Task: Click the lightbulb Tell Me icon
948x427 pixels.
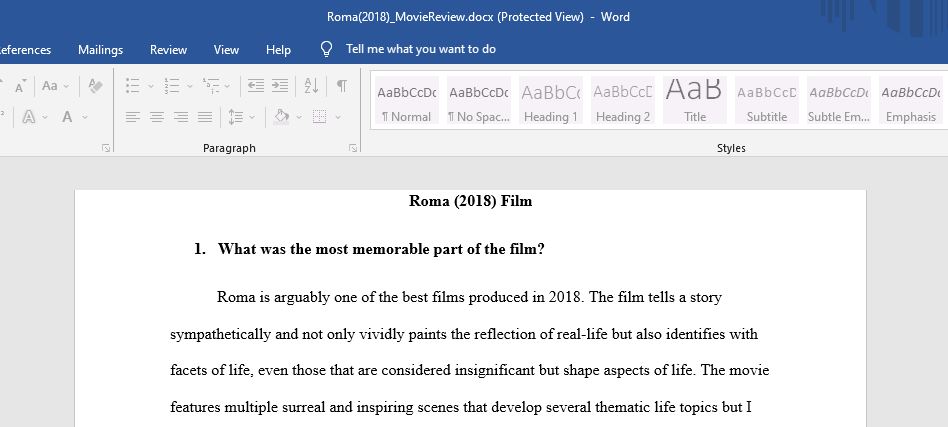Action: 326,50
